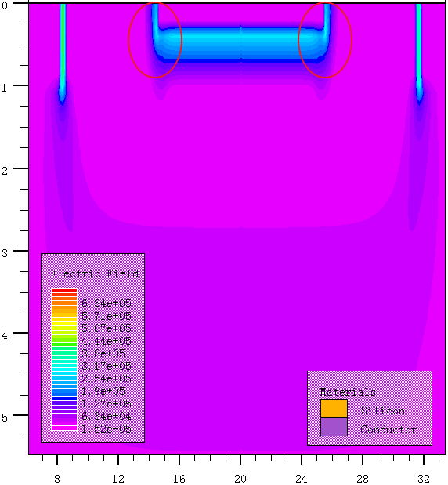The height and width of the screenshot is (485, 448).
Task: Click the 6.34e+05 legend value
Action: click(x=107, y=303)
